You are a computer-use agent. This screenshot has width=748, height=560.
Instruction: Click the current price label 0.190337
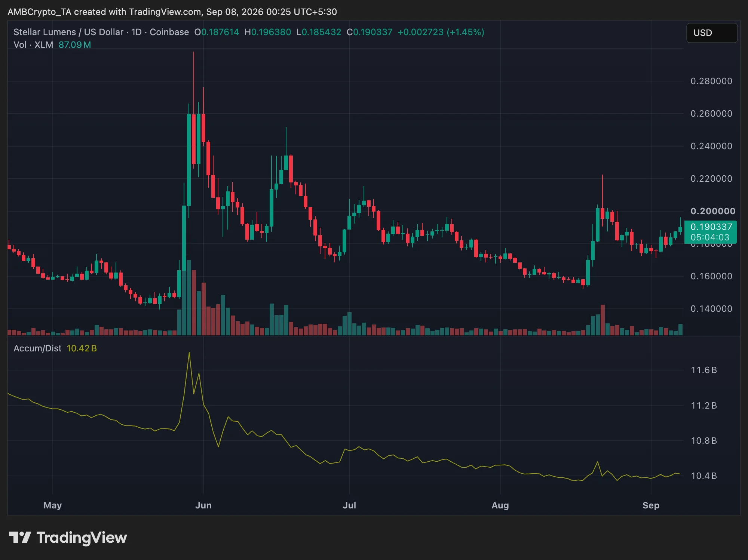click(x=711, y=227)
